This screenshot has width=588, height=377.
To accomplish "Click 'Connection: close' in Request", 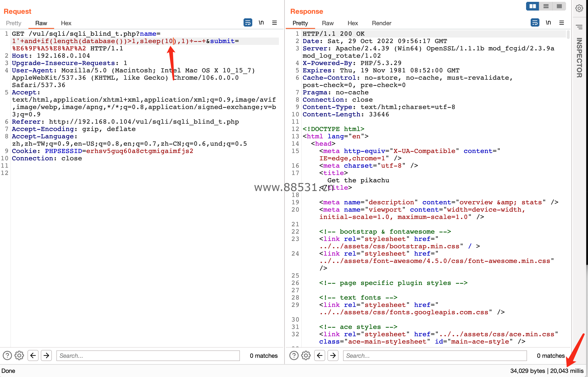I will click(x=47, y=158).
